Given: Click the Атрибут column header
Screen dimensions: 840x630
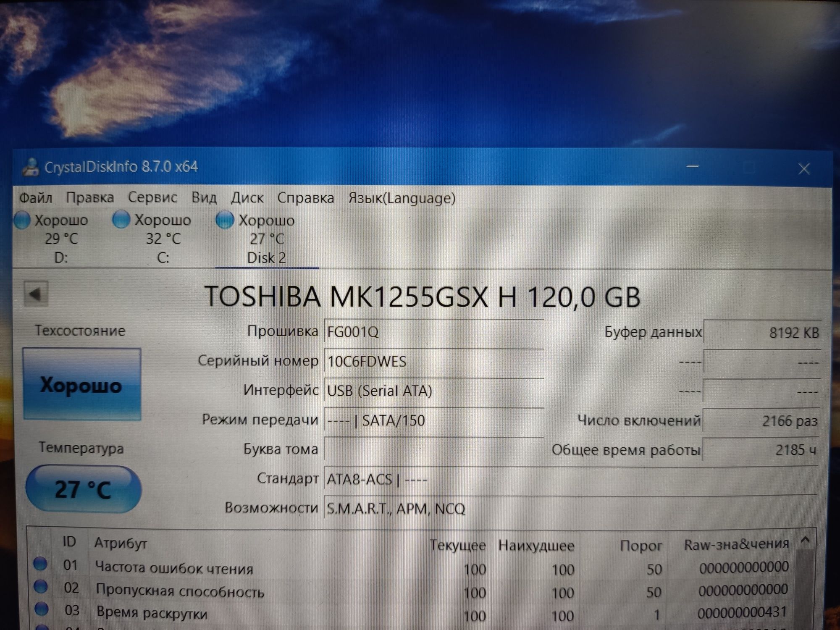Looking at the screenshot, I should [121, 543].
